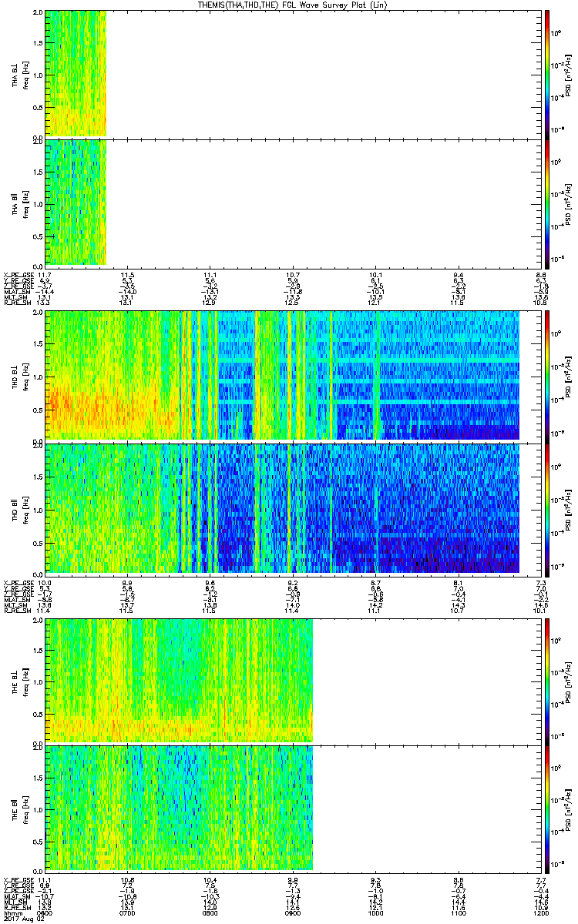This screenshot has height=924, width=578.
Task: Click the PSD color bar beside THA B-parallel panel
Action: 546,203
